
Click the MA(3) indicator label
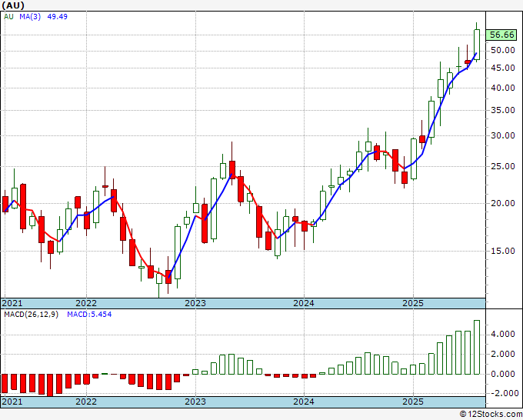point(30,16)
